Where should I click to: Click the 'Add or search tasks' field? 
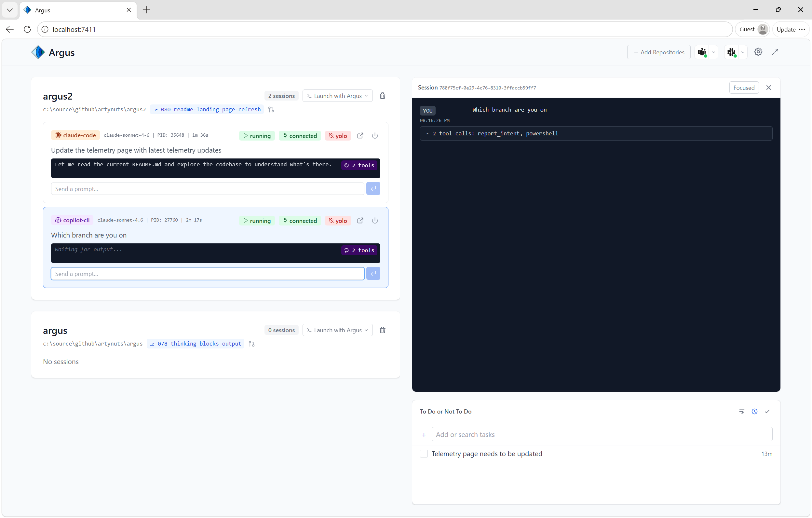(x=602, y=434)
